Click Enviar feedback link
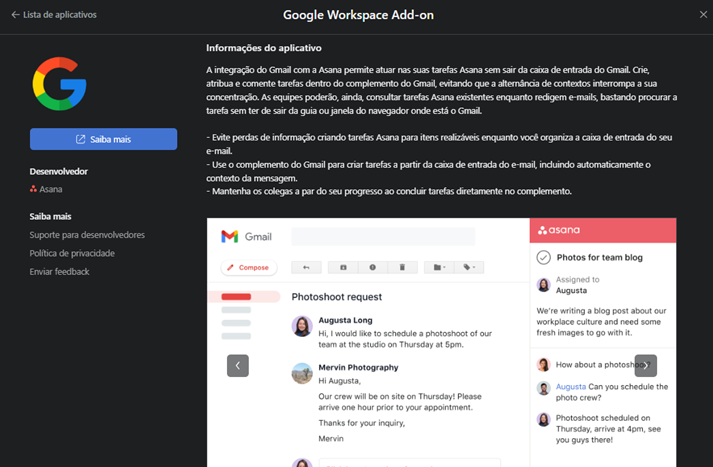The width and height of the screenshot is (713, 467). pyautogui.click(x=59, y=271)
